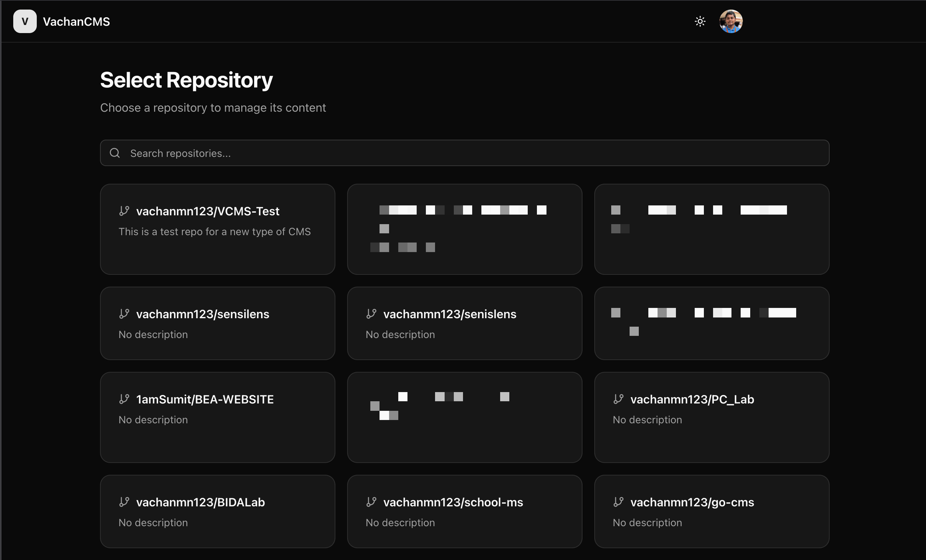Click branch icon beside 1amSumit/BEA-WEBSITE
The height and width of the screenshot is (560, 926).
[x=124, y=399]
